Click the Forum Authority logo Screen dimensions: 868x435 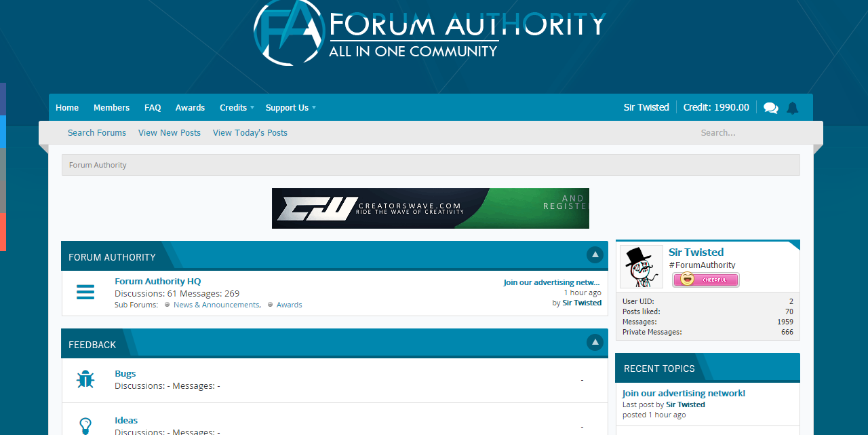(x=429, y=33)
